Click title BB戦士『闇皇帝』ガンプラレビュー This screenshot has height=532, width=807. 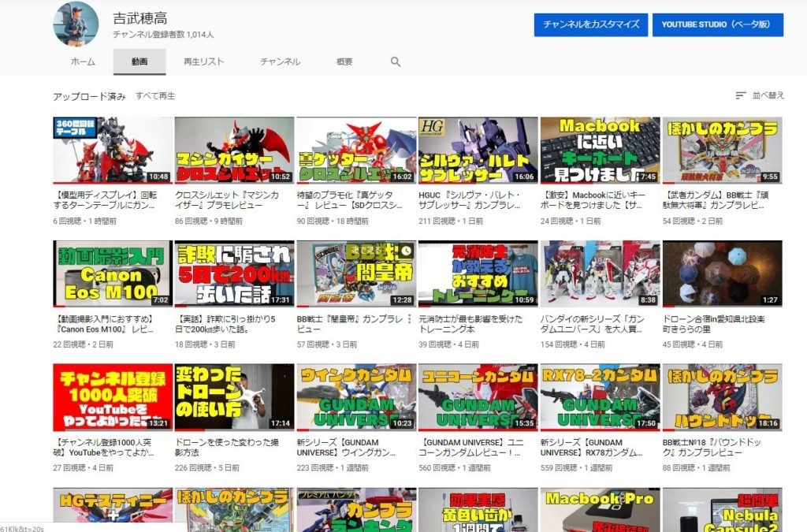coord(350,324)
